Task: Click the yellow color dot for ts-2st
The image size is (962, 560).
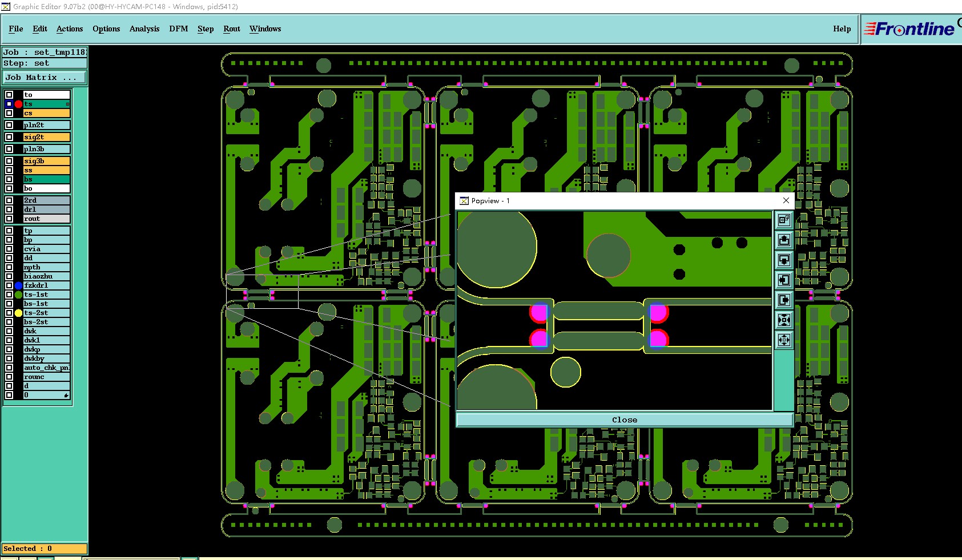Action: pos(18,313)
